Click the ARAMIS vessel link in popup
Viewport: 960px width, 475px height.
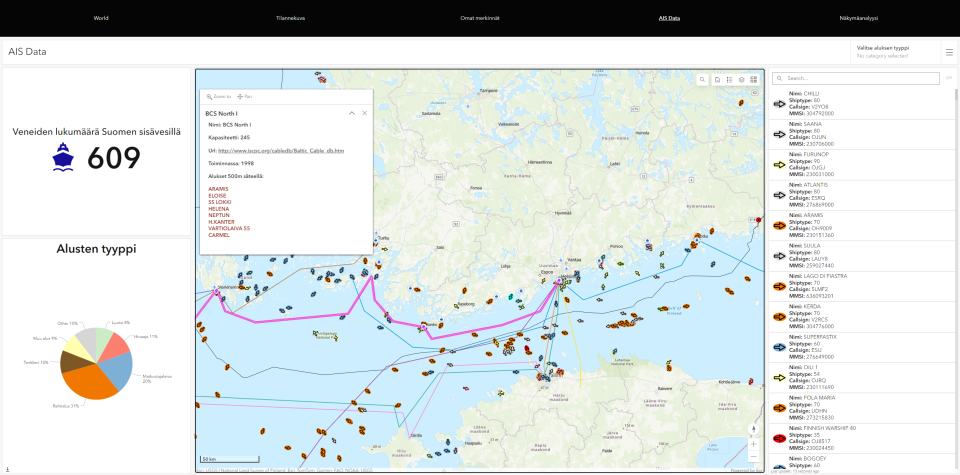[x=220, y=187]
